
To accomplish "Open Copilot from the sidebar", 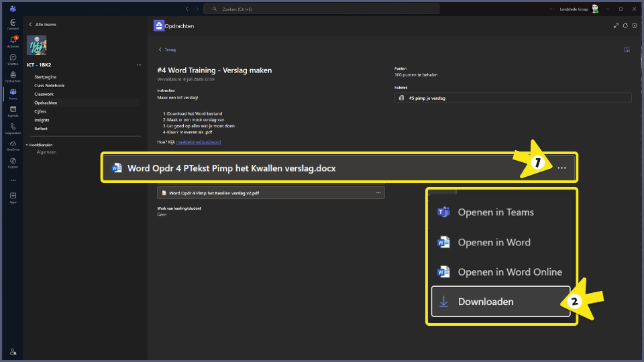I will 13,162.
